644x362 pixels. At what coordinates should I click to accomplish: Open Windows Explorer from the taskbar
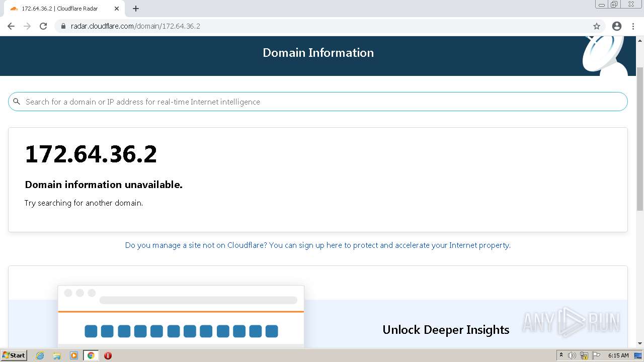(57, 355)
